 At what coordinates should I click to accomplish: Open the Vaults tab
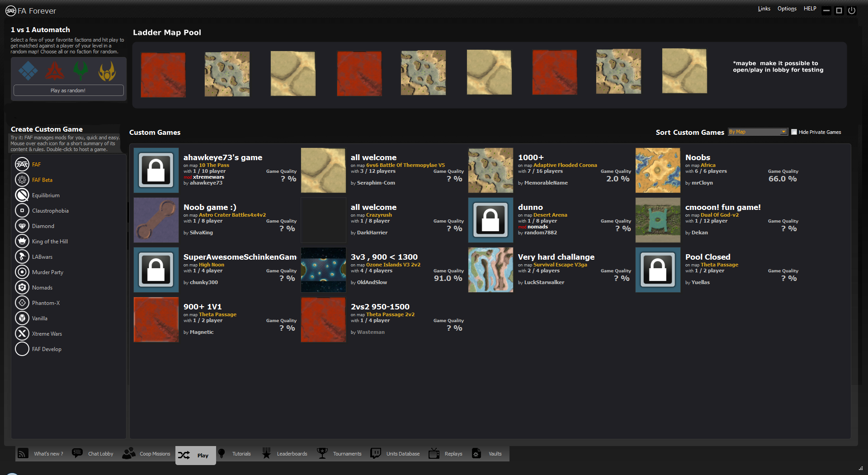(x=487, y=454)
